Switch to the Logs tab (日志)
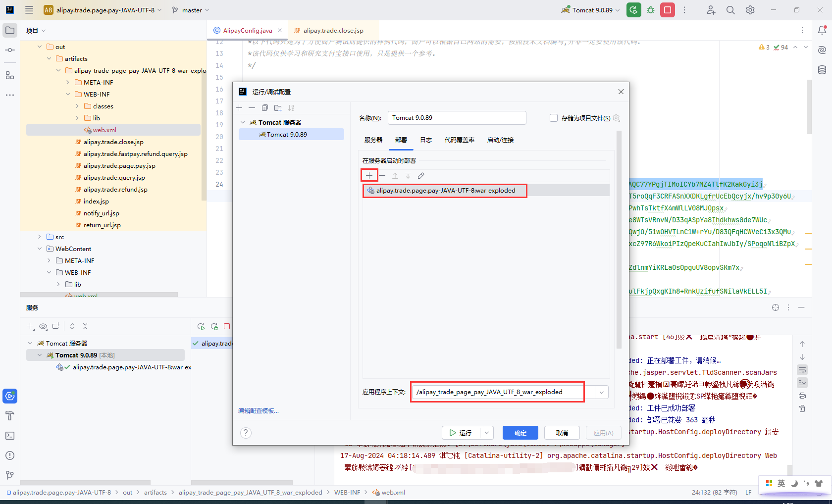Image resolution: width=832 pixels, height=504 pixels. [426, 140]
